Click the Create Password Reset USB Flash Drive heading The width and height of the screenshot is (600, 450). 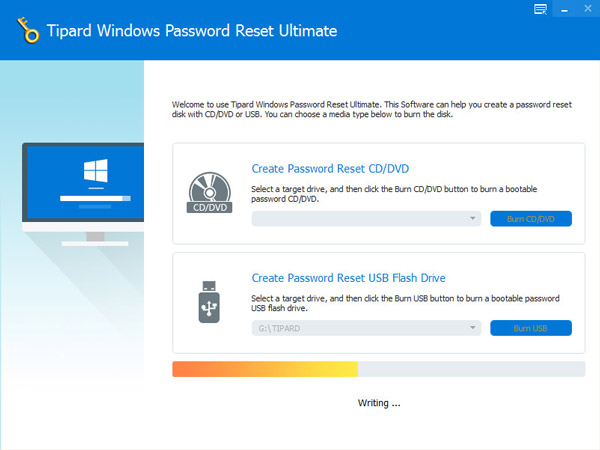349,278
